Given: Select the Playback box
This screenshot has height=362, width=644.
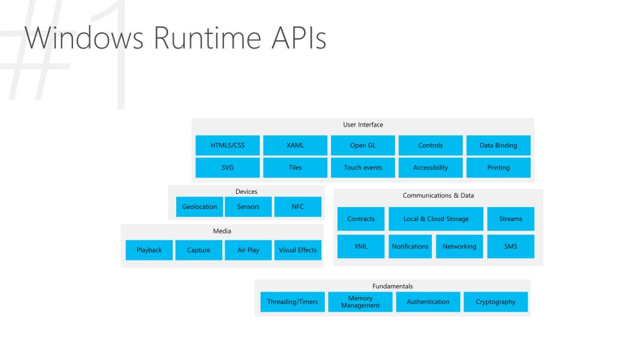Looking at the screenshot, I should pos(149,250).
